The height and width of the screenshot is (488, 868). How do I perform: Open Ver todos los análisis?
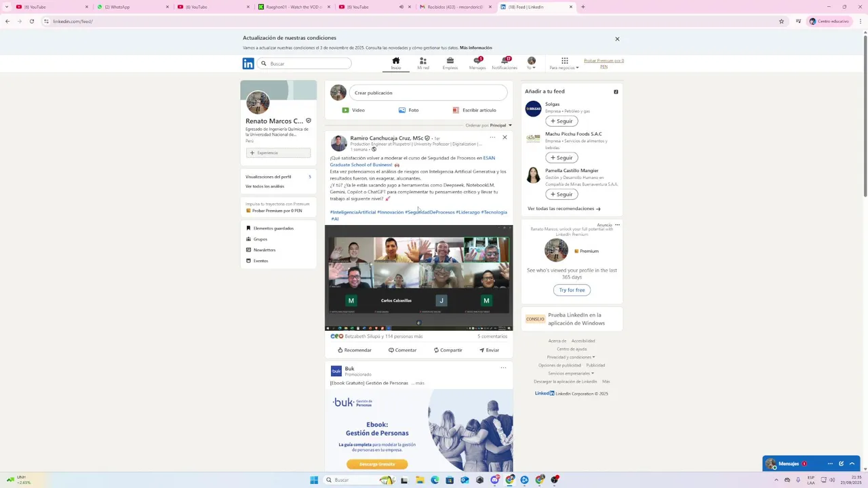point(265,186)
